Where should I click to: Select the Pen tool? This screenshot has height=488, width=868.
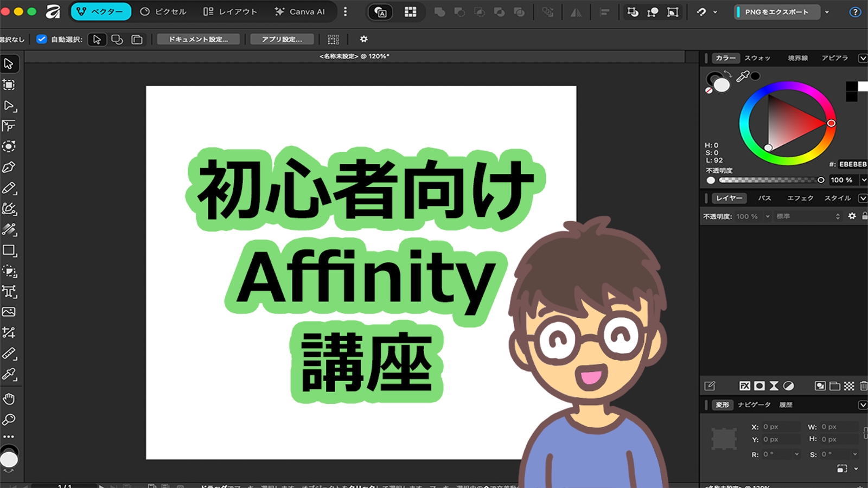(9, 167)
